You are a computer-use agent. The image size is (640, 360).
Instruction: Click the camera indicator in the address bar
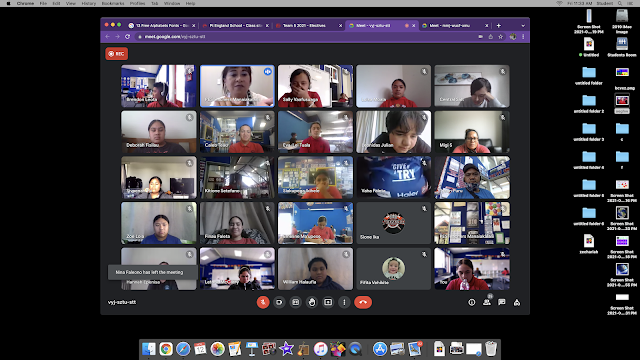[480, 36]
